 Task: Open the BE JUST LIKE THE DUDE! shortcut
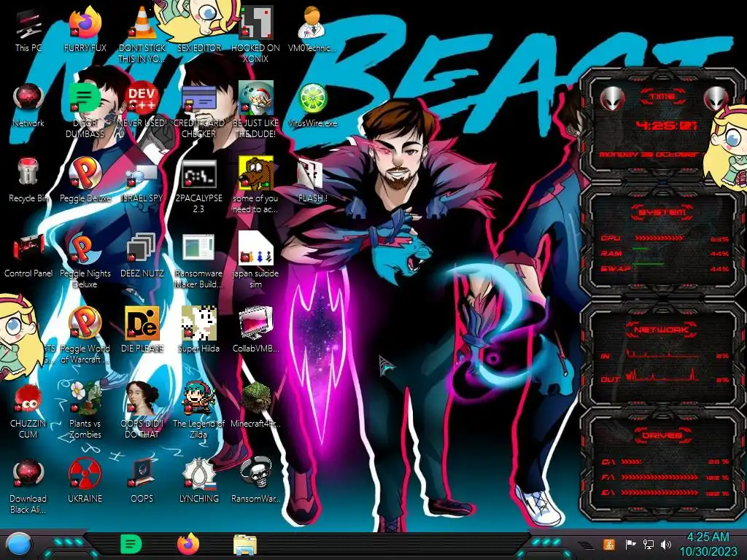pos(256,109)
